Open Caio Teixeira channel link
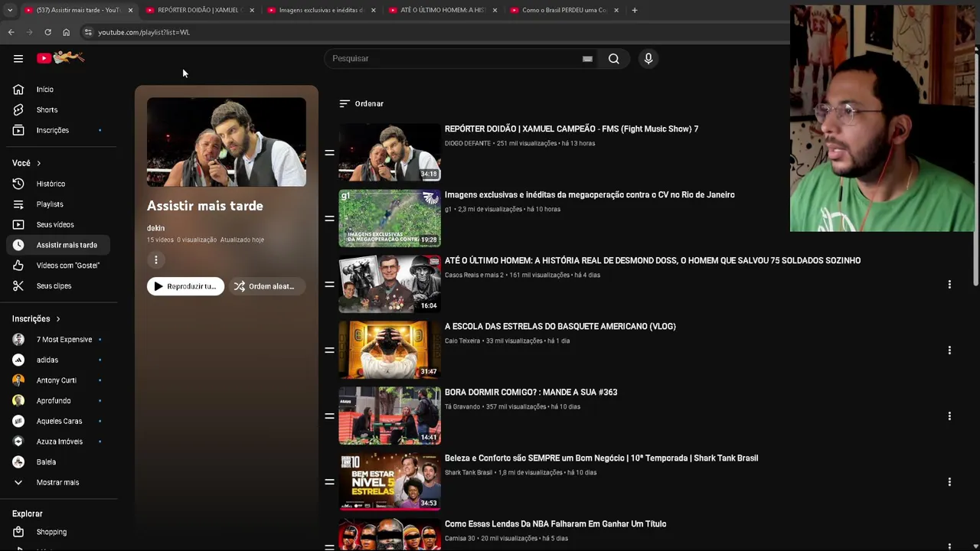The height and width of the screenshot is (551, 980). (x=462, y=341)
